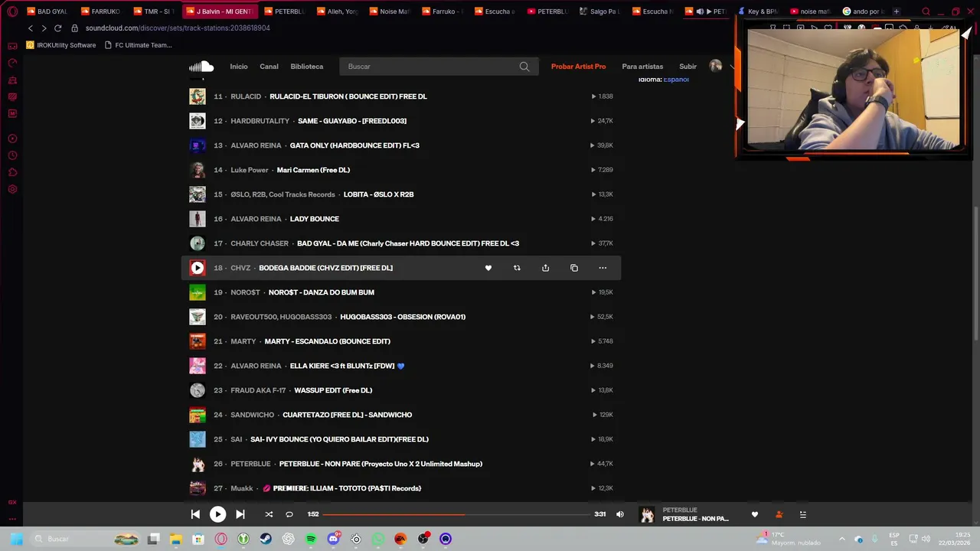The width and height of the screenshot is (980, 551).
Task: Go to Inicio in SoundCloud nav
Action: click(x=239, y=67)
